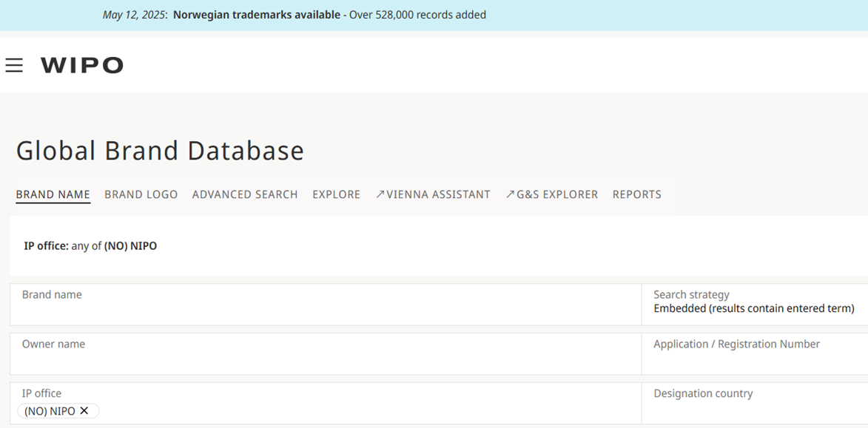The image size is (868, 428).
Task: Remove the (NO) NIPO office chip
Action: coord(84,411)
